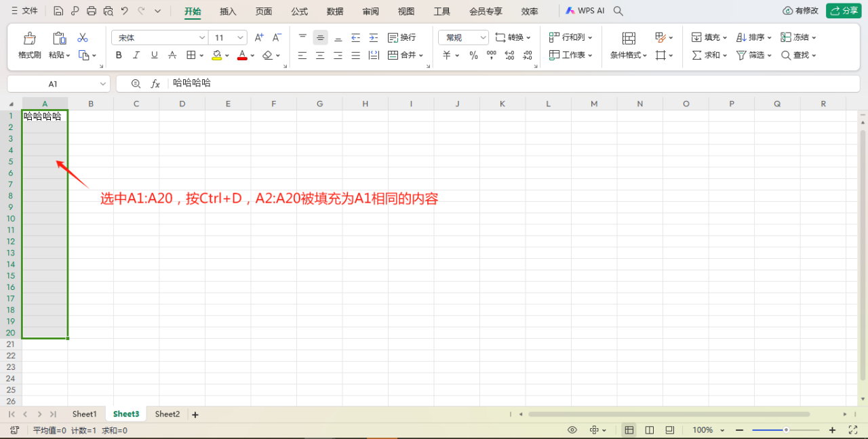Viewport: 868px width, 439px height.
Task: Toggle Underline formatting
Action: pyautogui.click(x=154, y=55)
